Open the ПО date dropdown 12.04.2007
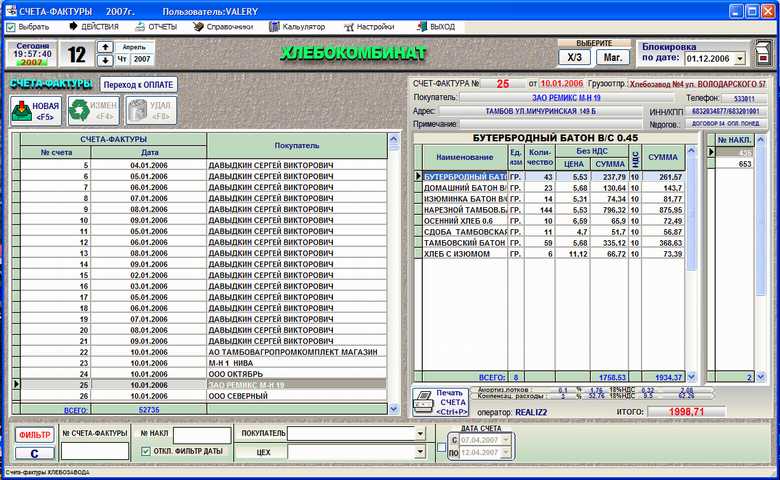The width and height of the screenshot is (780, 480). (x=506, y=452)
